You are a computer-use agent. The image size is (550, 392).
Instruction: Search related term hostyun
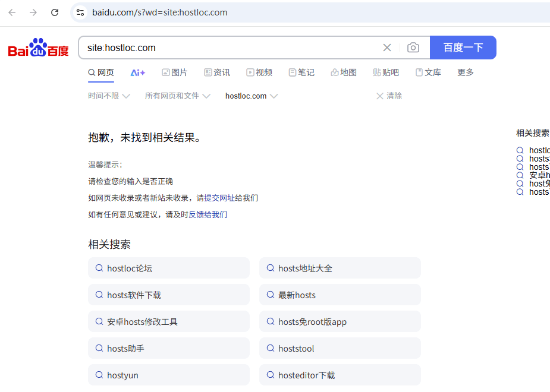pos(169,375)
